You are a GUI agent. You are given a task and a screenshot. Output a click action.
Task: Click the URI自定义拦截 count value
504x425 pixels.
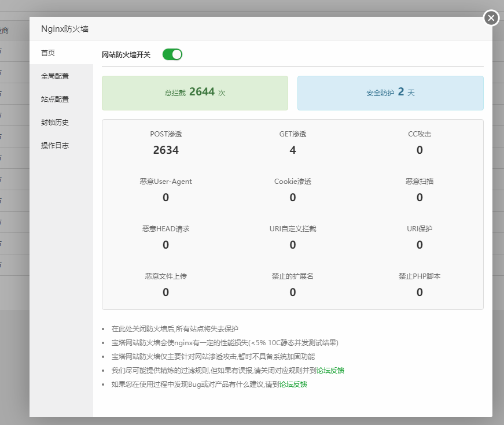(x=292, y=245)
